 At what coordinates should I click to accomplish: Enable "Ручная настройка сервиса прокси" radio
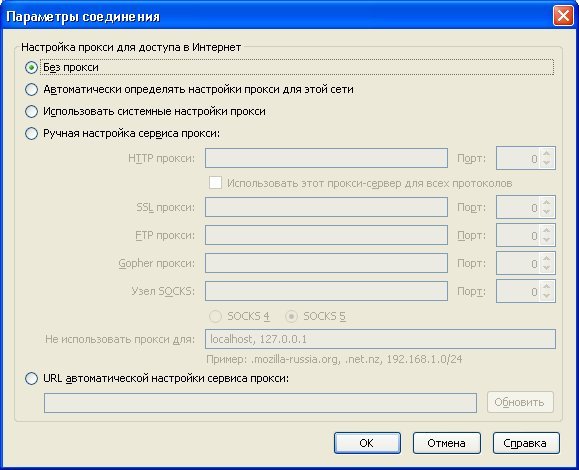coord(31,133)
